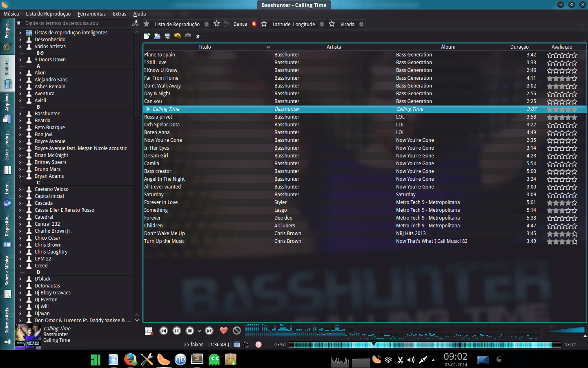Click the redo arrow in playlist toolbar
Image resolution: width=588 pixels, height=368 pixels.
point(188,36)
